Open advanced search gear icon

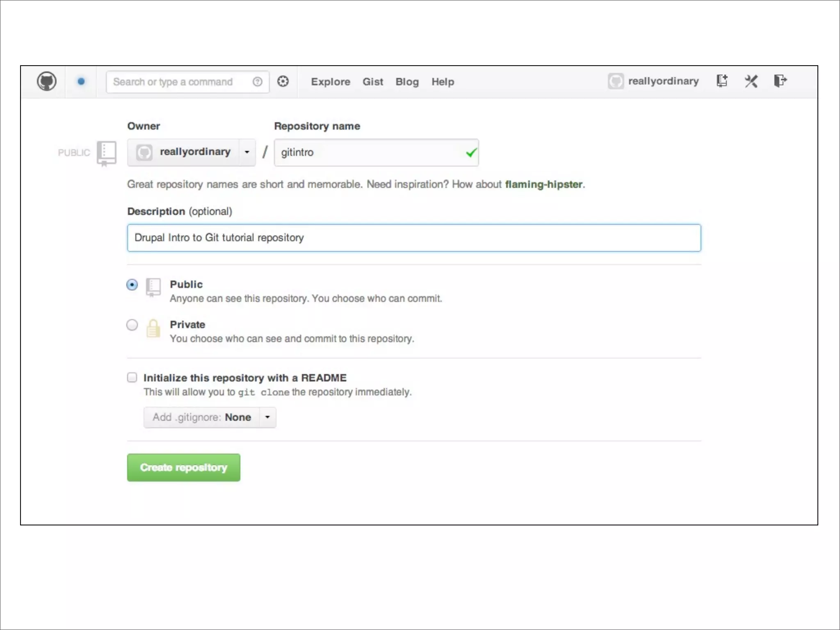click(283, 81)
